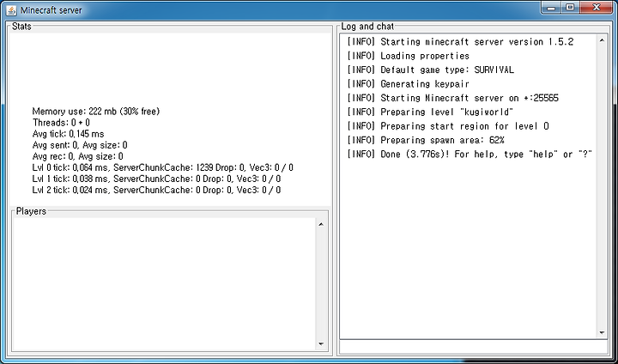The image size is (618, 364).
Task: Click the 'Lvl 1 tick' stat line
Action: click(x=156, y=179)
